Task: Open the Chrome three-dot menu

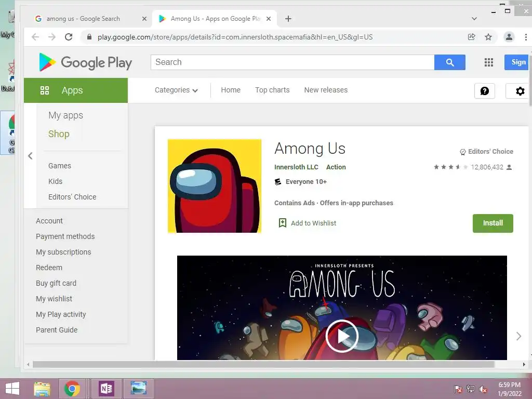Action: [x=526, y=37]
